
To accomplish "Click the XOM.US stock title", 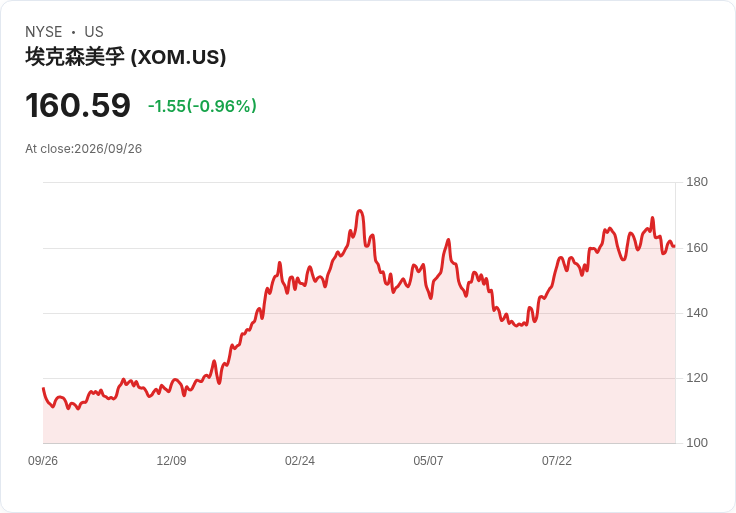I will point(125,57).
